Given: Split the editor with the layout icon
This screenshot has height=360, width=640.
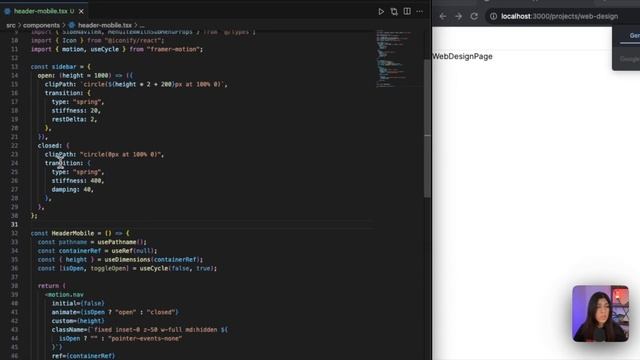Looking at the screenshot, I should click(407, 11).
